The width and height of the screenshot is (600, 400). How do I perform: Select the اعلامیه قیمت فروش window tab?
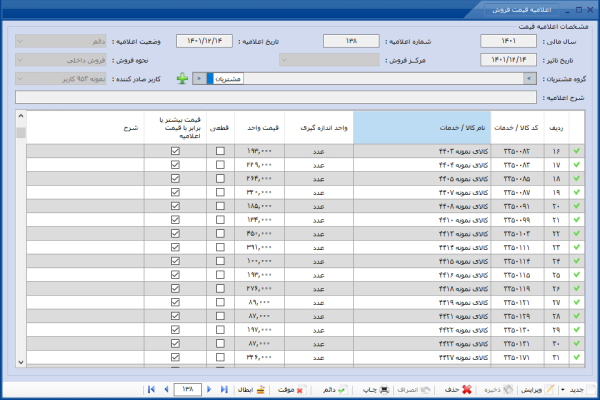[x=522, y=10]
